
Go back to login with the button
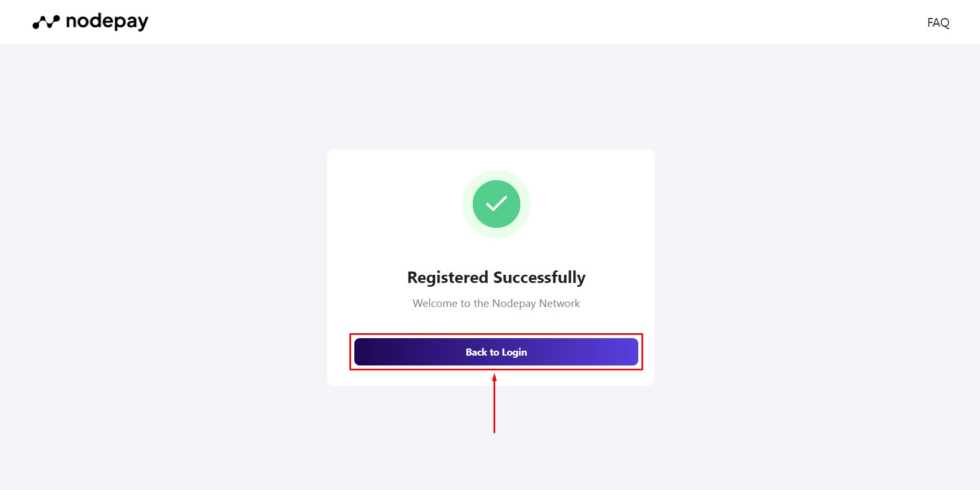(496, 352)
